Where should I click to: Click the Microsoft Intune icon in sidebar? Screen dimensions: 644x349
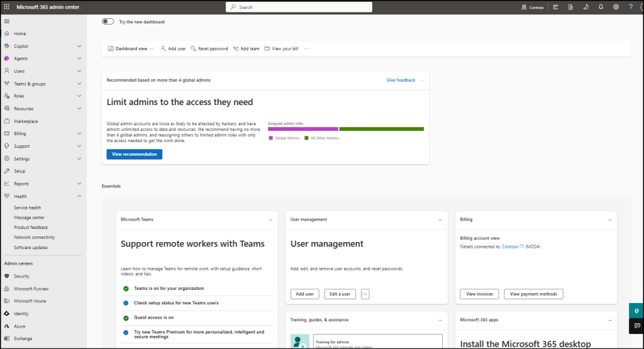[6, 301]
